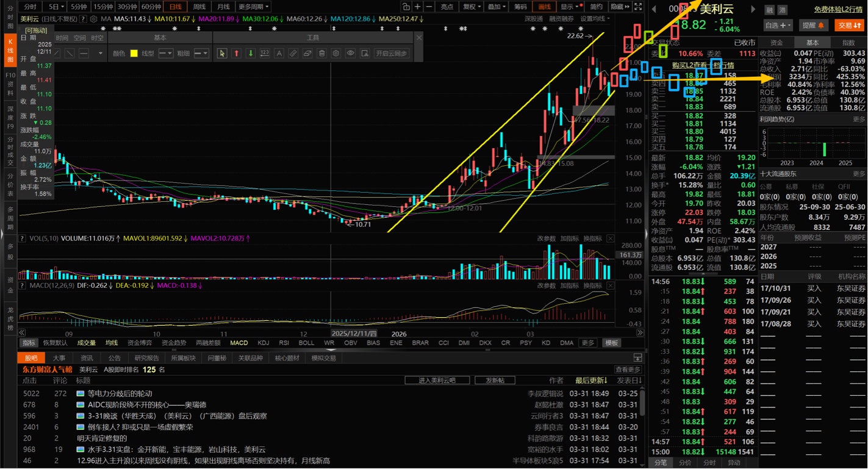Click 开启云同步 button
Image resolution: width=868 pixels, height=469 pixels.
[391, 54]
